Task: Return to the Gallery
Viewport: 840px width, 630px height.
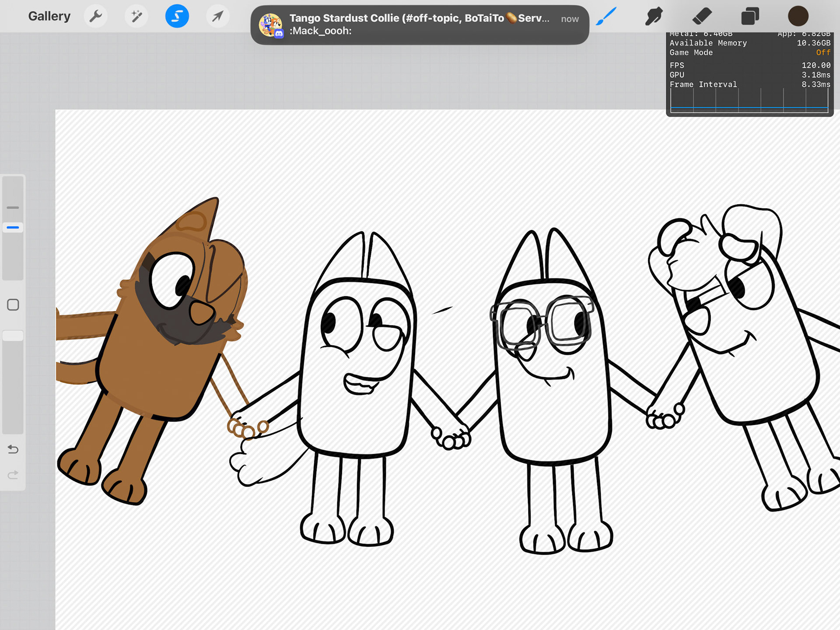Action: tap(49, 17)
